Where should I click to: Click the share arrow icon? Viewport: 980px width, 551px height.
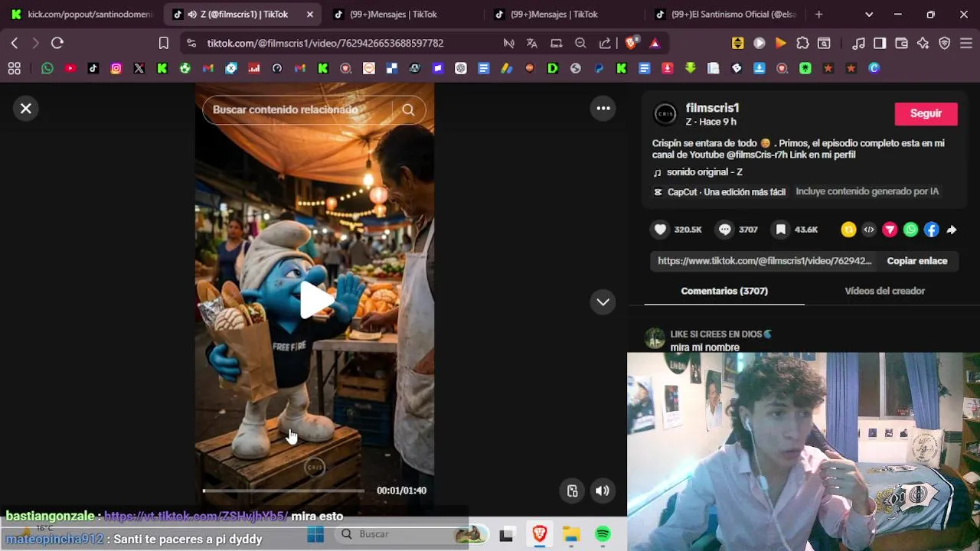(952, 230)
